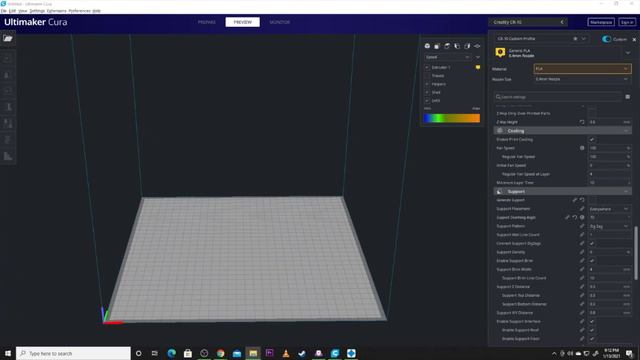Open Microsoft Edge from the taskbar
The height and width of the screenshot is (360, 640).
point(171,353)
